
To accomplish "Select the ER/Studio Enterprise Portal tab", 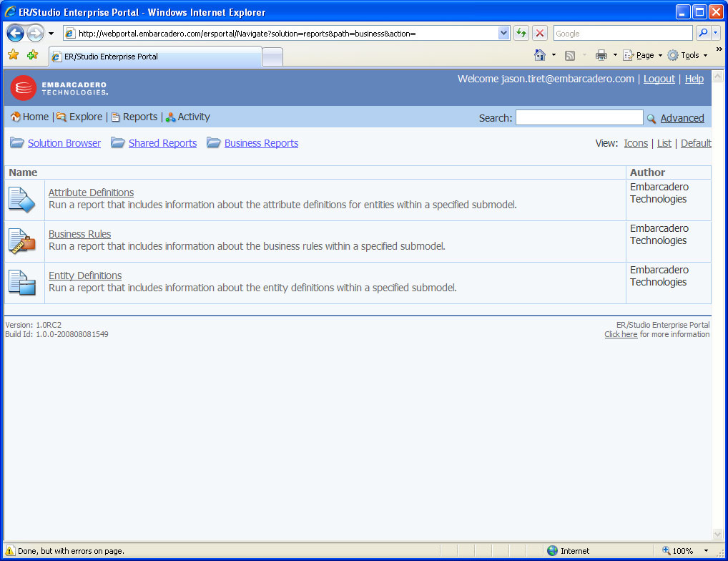I will point(155,57).
